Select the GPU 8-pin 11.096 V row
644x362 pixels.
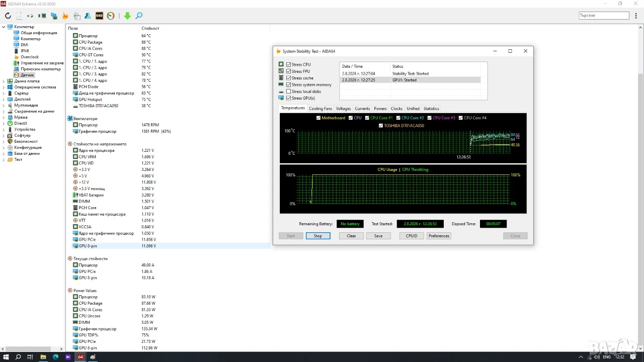pos(171,246)
